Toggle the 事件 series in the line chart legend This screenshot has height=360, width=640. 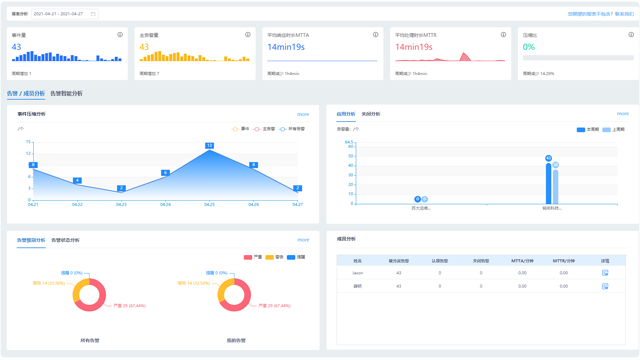click(x=240, y=129)
